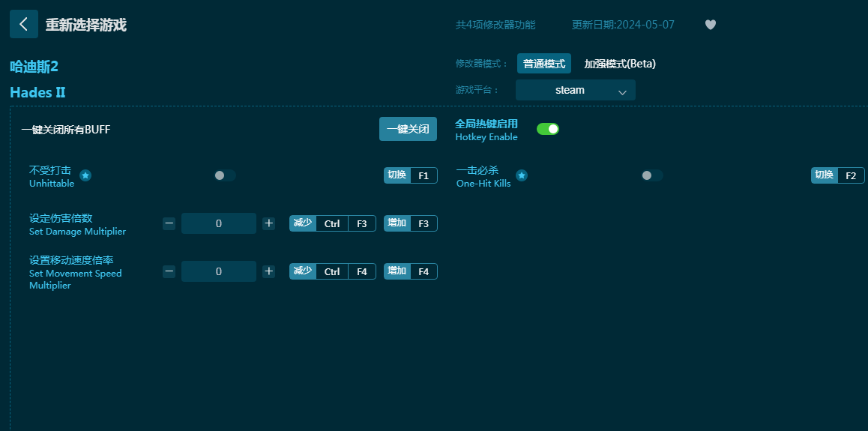Click the Hades II game title
868x431 pixels.
point(37,92)
